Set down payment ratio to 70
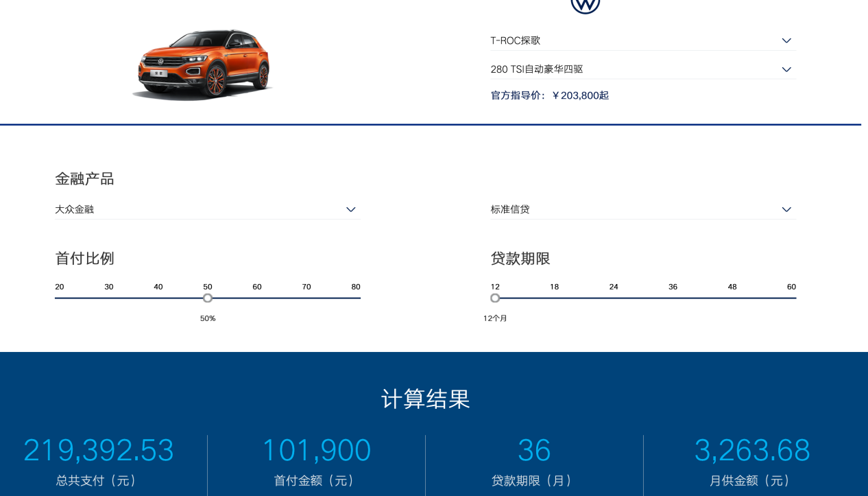Image resolution: width=868 pixels, height=496 pixels. tap(306, 287)
